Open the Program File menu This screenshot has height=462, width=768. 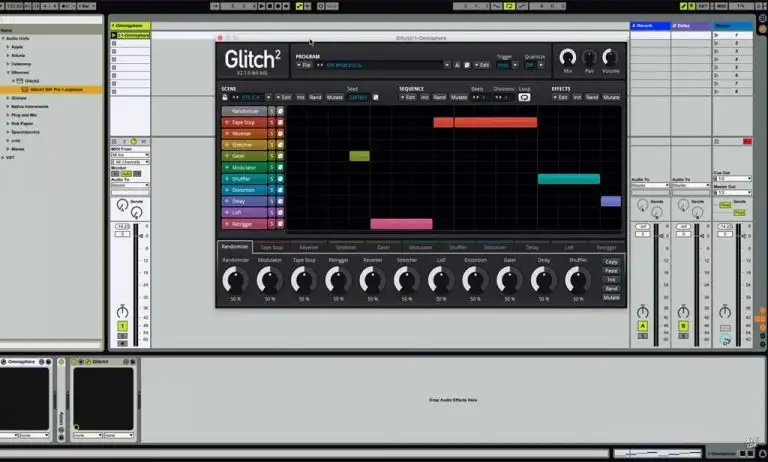(x=304, y=65)
